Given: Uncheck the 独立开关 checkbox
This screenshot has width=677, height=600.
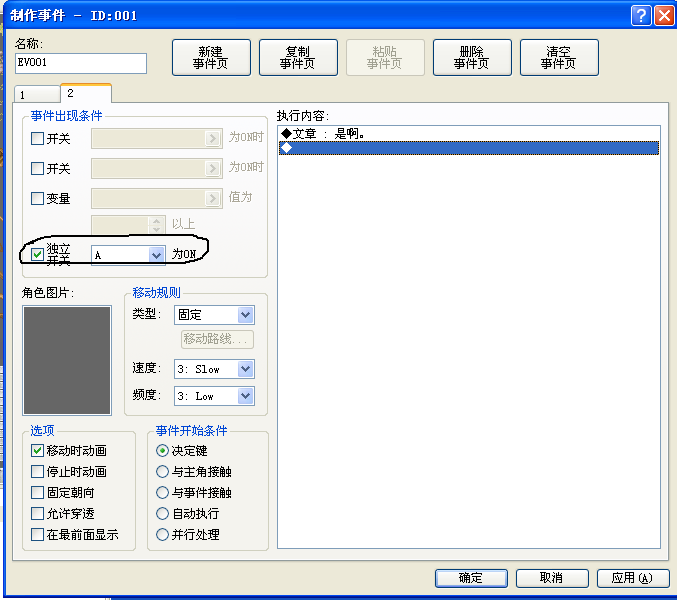Looking at the screenshot, I should point(38,255).
